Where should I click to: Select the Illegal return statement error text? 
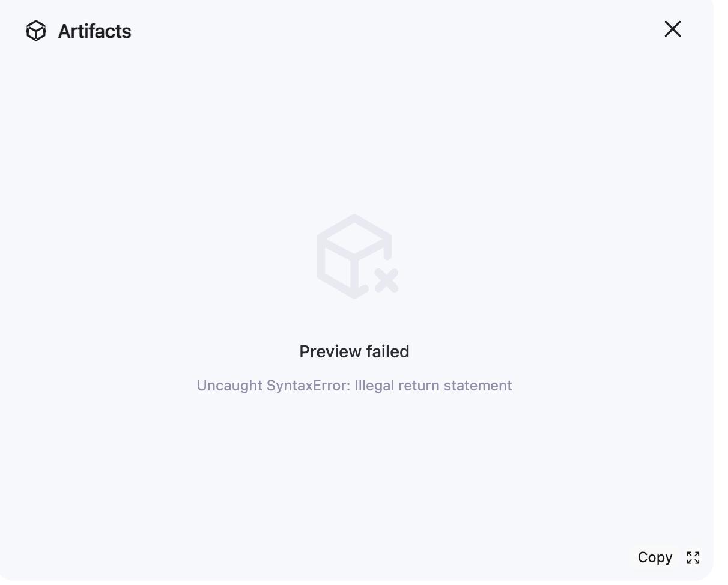433,386
